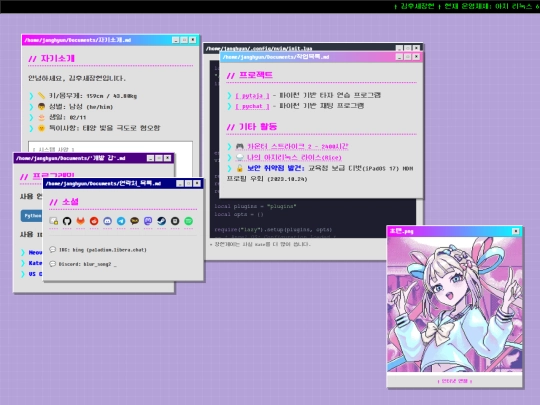The height and width of the screenshot is (405, 540).
Task: Minimize the 작업목록.md window
Action: pos(399,56)
